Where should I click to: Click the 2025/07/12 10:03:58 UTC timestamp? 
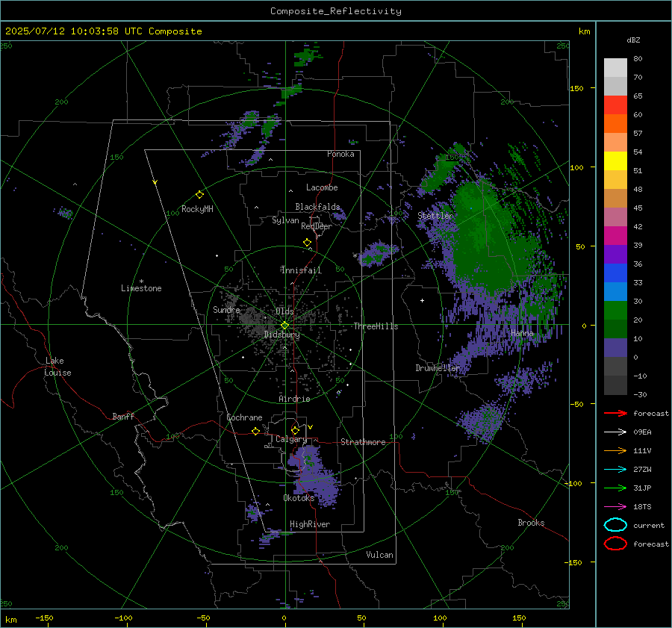click(x=103, y=31)
